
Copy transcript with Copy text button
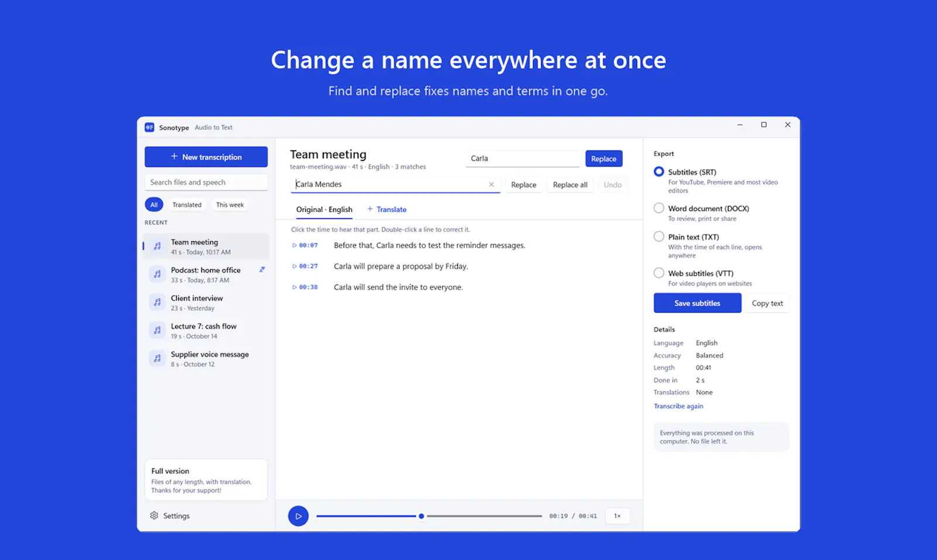(767, 303)
